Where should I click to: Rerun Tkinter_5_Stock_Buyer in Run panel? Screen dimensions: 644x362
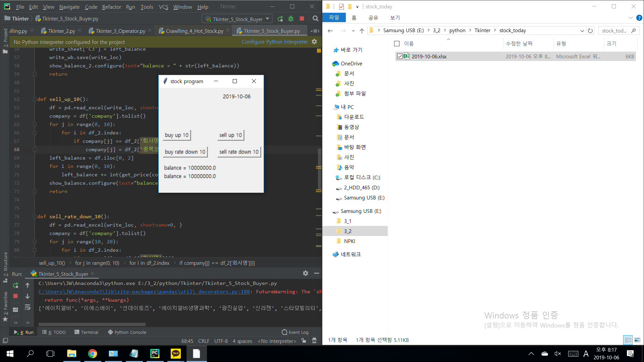(x=15, y=285)
